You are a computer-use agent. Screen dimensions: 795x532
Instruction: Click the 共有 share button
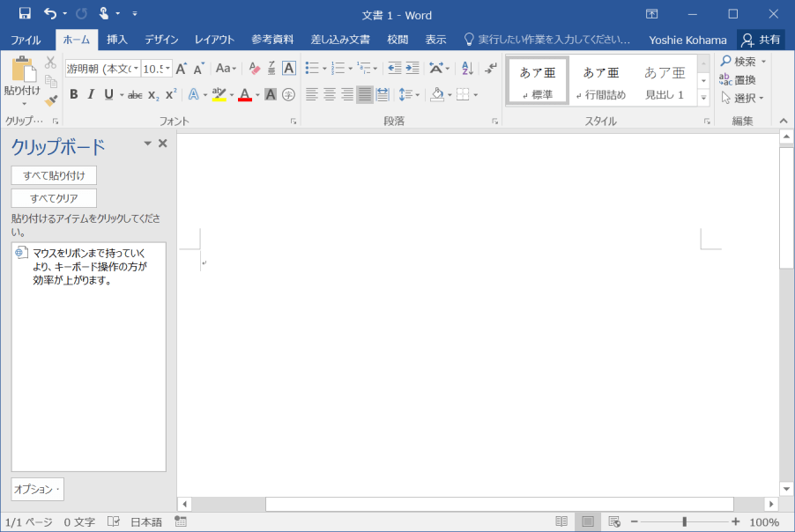[761, 40]
